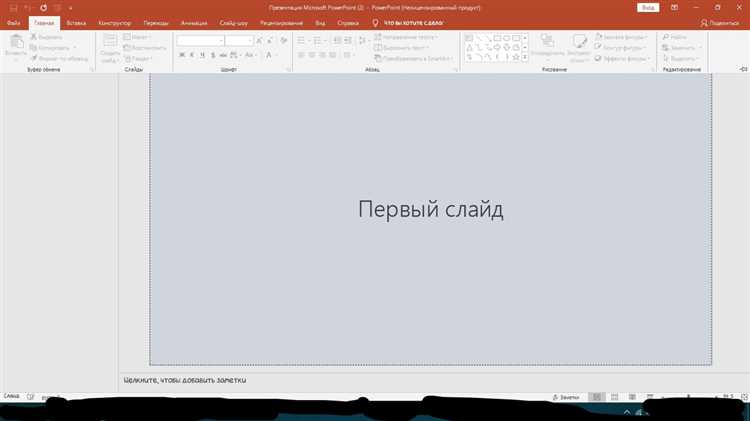The height and width of the screenshot is (421, 750).
Task: Click the increase indent icon
Action: (x=348, y=41)
